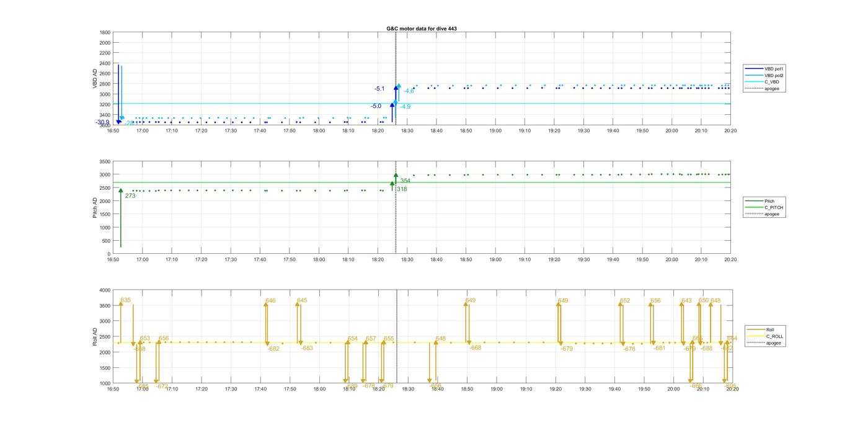
Task: Click the 'VBD AD' y-axis label
Action: pyautogui.click(x=95, y=78)
